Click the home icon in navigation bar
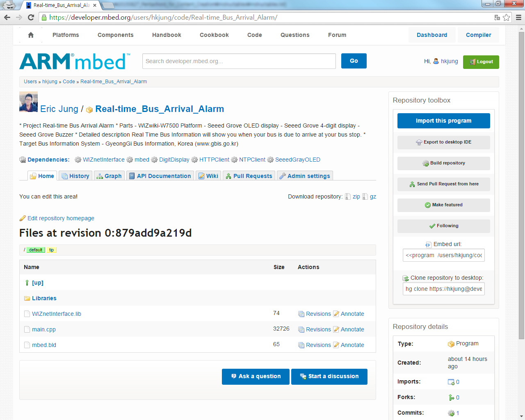The width and height of the screenshot is (525, 420). [x=31, y=35]
